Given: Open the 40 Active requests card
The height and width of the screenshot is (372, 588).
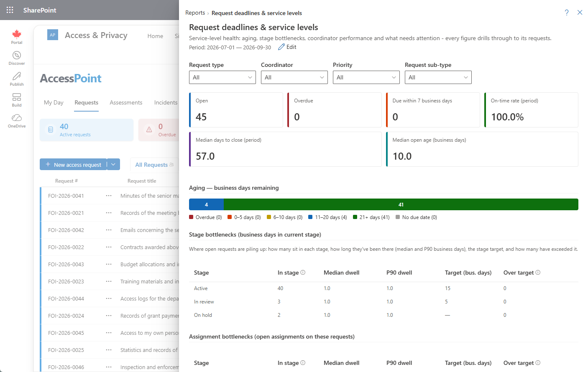Looking at the screenshot, I should [x=87, y=130].
